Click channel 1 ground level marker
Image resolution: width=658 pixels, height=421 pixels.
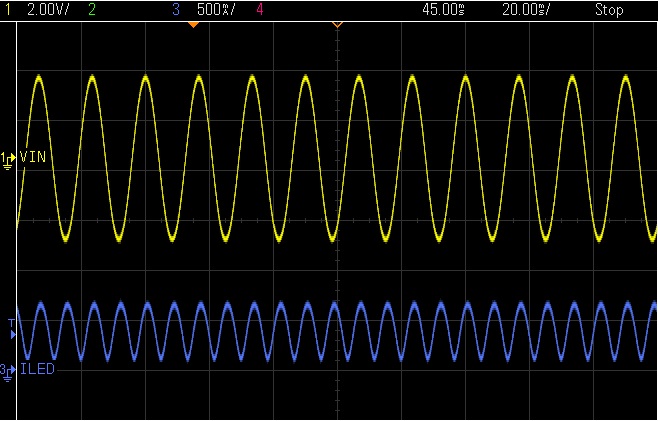[8, 161]
